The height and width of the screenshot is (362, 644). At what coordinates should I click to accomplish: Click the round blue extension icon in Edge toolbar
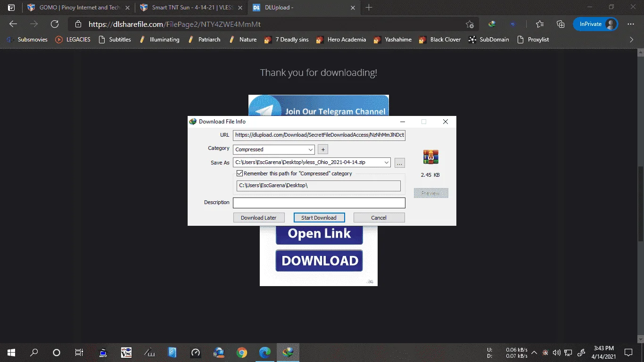coord(513,24)
